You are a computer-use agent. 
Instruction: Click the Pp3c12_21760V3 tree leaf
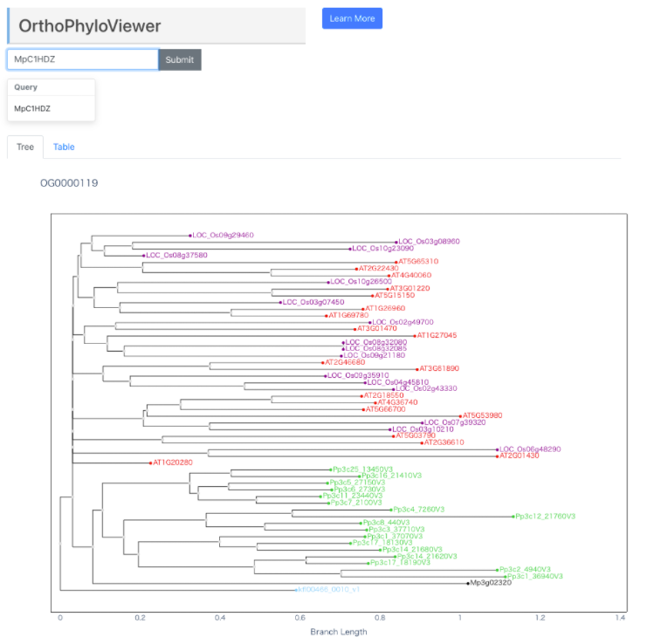point(546,517)
